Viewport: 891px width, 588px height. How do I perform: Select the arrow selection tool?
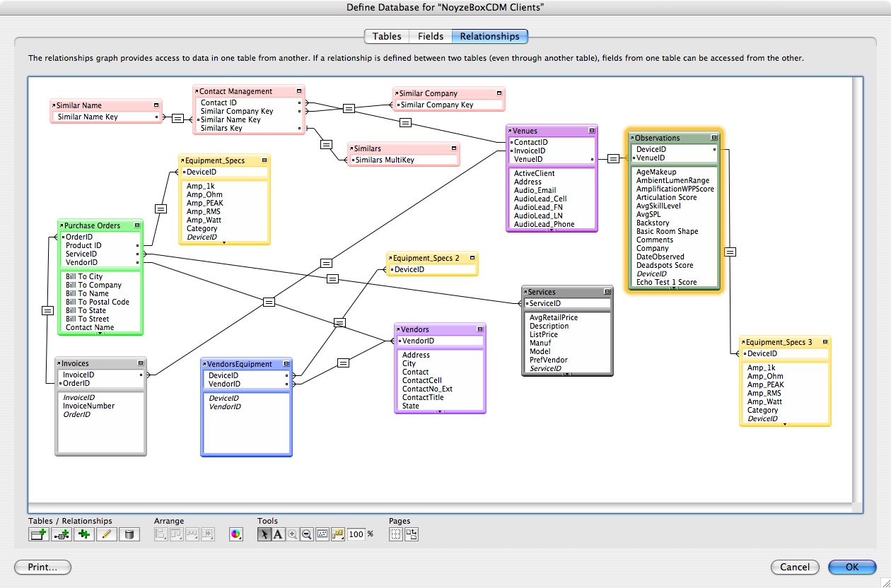tap(264, 535)
